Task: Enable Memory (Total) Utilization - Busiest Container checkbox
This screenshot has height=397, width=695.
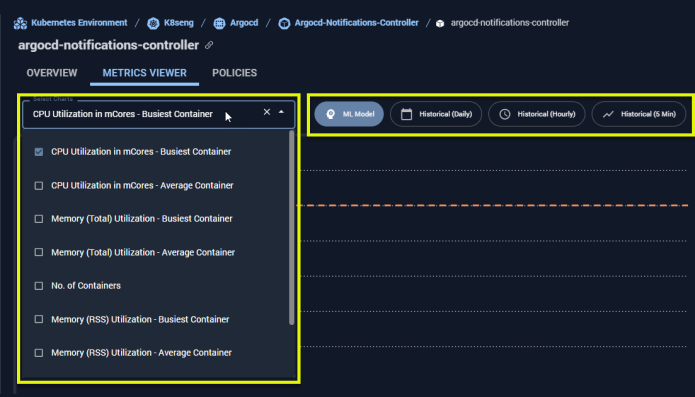Action: tap(39, 219)
